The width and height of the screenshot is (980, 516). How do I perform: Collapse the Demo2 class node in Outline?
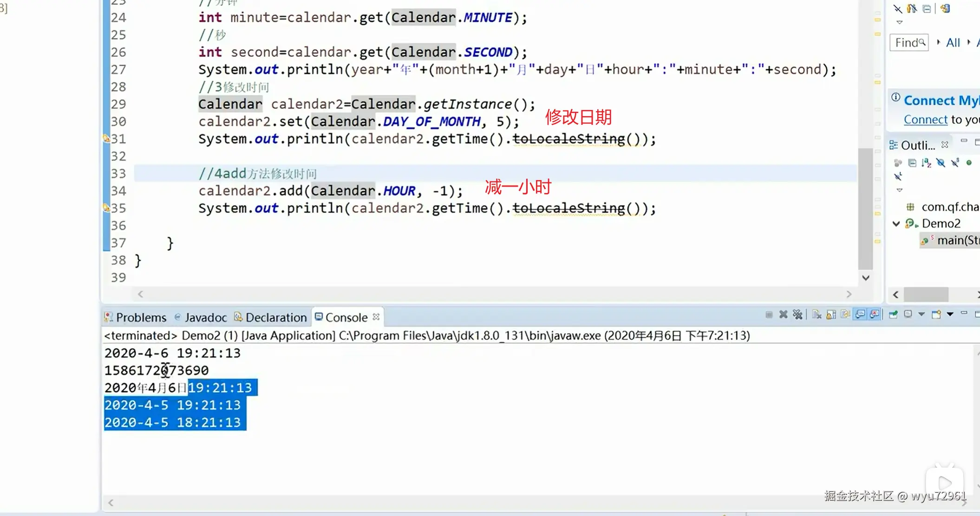pos(896,224)
